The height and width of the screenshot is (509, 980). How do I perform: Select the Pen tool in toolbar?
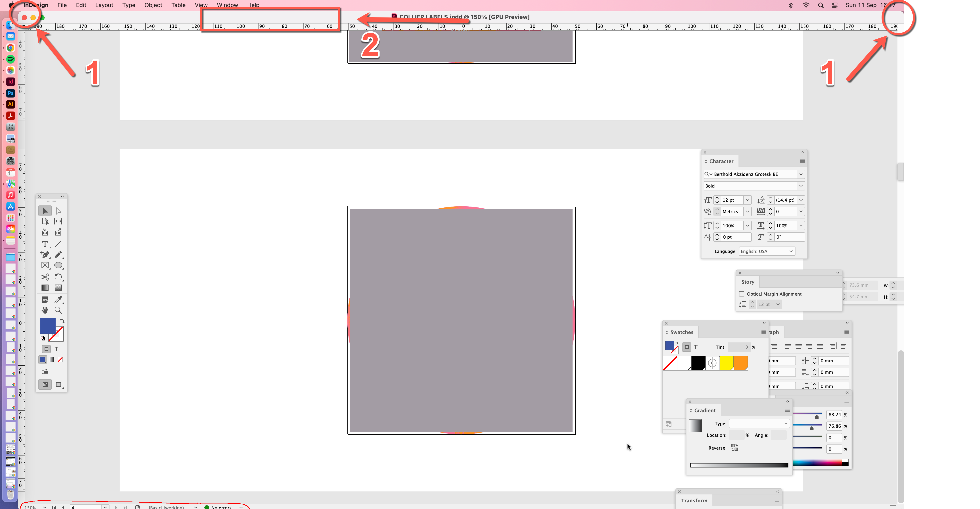(45, 254)
